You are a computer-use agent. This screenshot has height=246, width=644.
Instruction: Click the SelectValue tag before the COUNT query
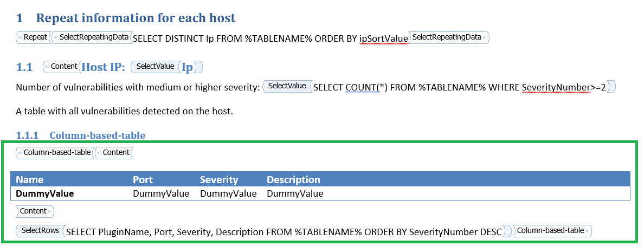287,86
